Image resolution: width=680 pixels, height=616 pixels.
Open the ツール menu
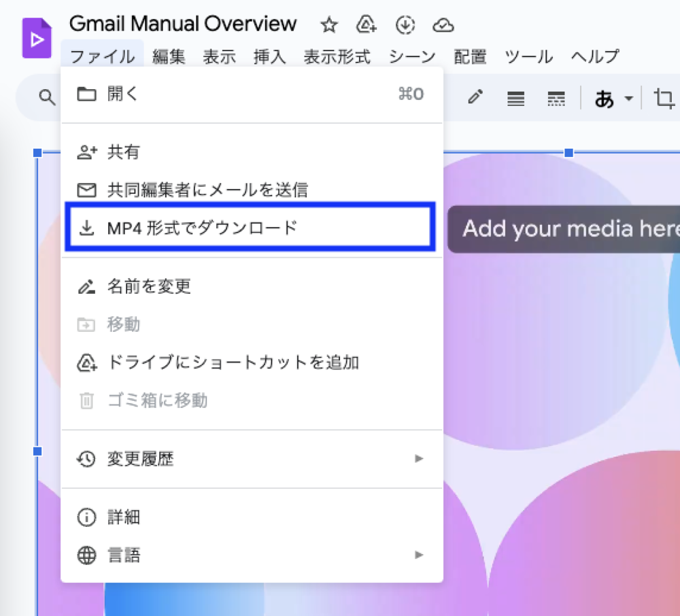(x=528, y=56)
